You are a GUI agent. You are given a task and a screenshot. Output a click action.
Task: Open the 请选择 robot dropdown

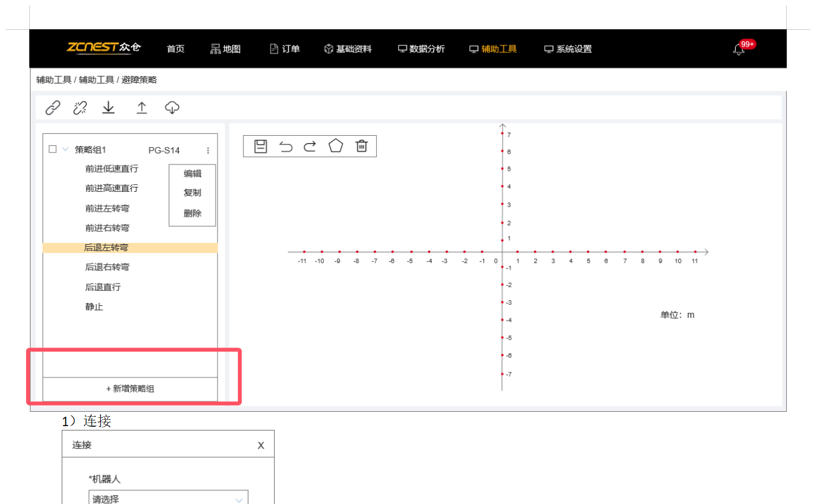point(168,498)
